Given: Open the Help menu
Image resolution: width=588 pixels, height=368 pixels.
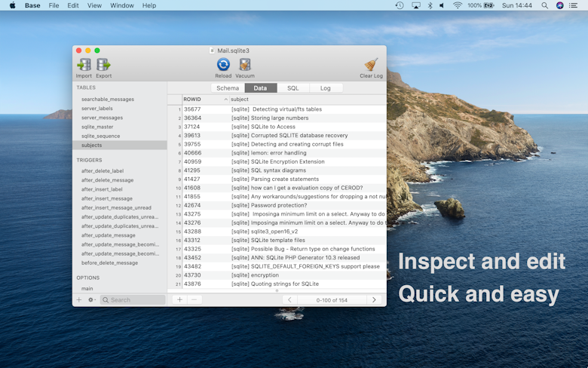Looking at the screenshot, I should [149, 5].
